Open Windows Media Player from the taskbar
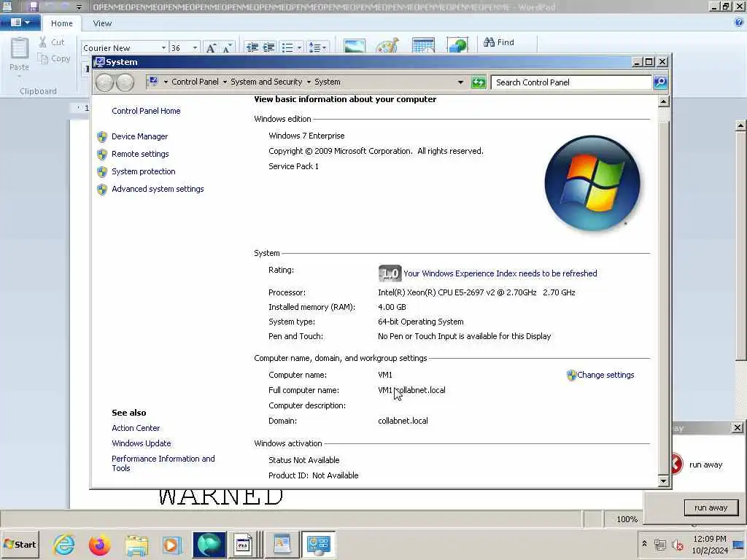This screenshot has width=747, height=560. [171, 545]
